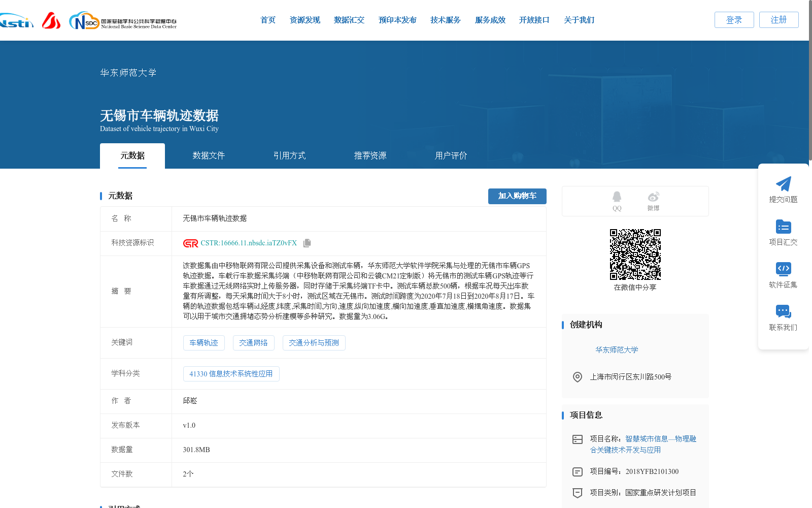This screenshot has width=812, height=508.
Task: Click the 注册 button
Action: tap(779, 20)
